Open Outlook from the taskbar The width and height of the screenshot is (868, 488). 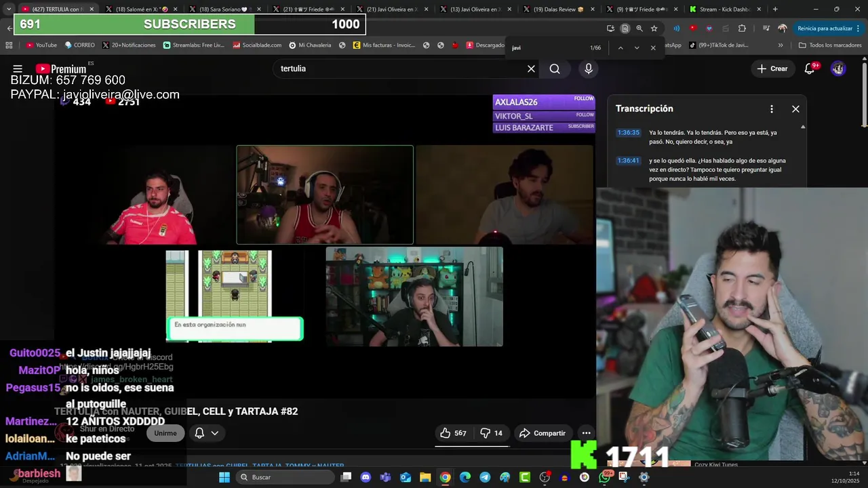point(406,477)
